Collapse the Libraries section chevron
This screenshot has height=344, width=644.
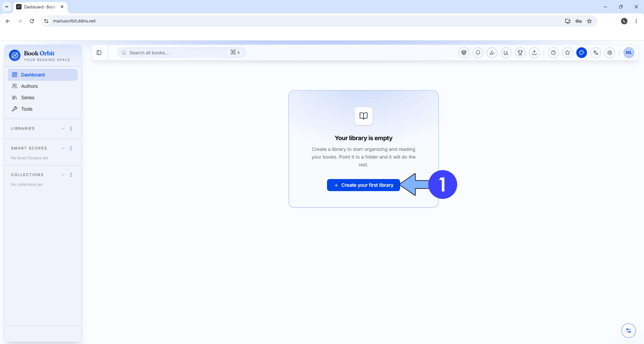point(63,129)
